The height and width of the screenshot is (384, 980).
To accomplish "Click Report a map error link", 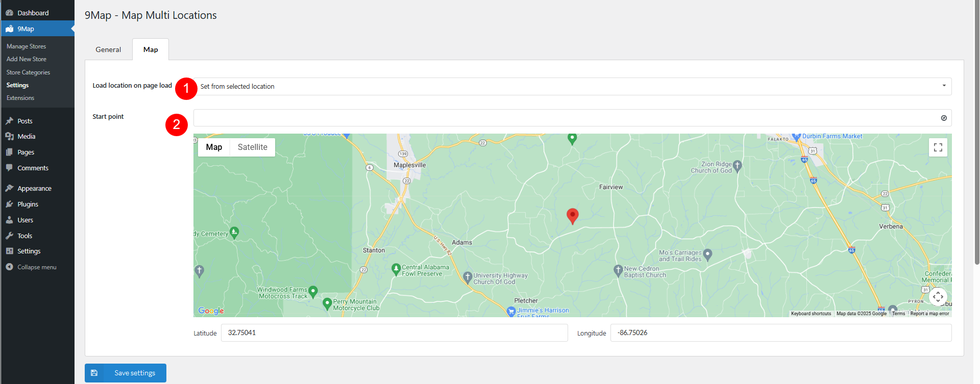I will [929, 314].
